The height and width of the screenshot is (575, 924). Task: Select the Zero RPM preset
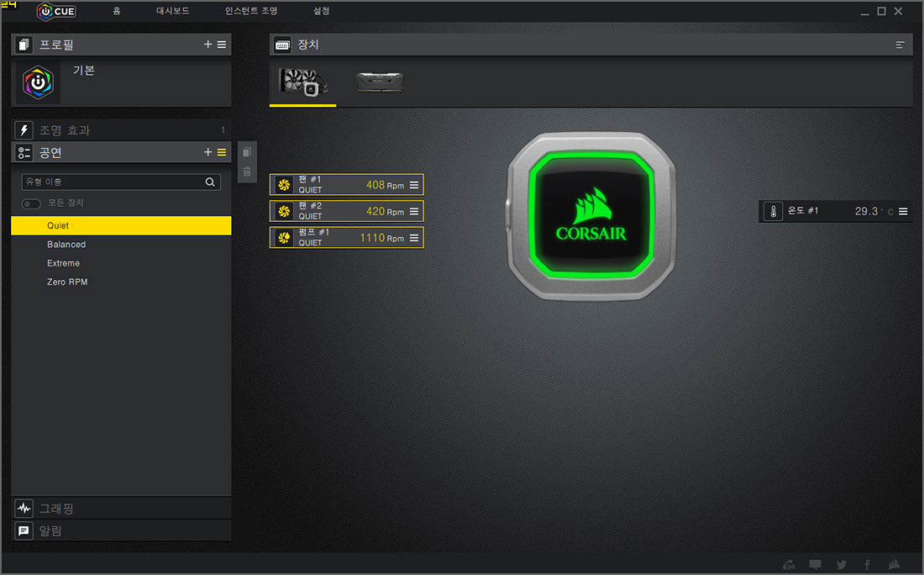(121, 282)
